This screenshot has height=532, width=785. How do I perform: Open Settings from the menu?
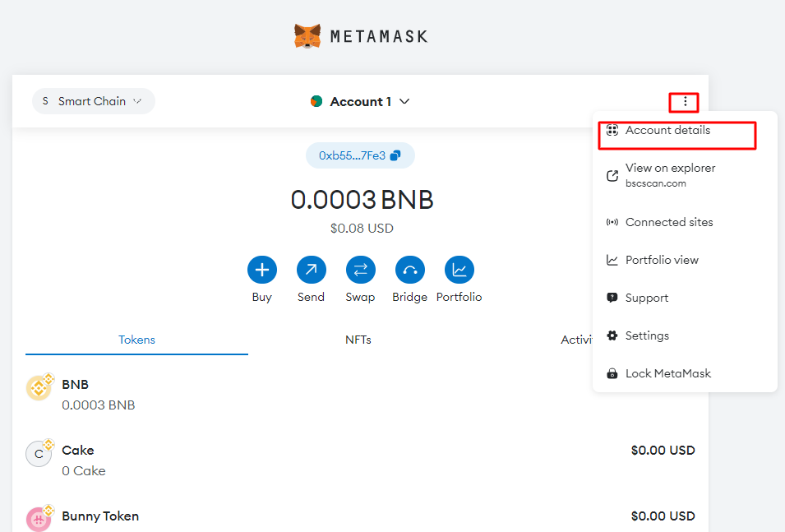(685, 335)
